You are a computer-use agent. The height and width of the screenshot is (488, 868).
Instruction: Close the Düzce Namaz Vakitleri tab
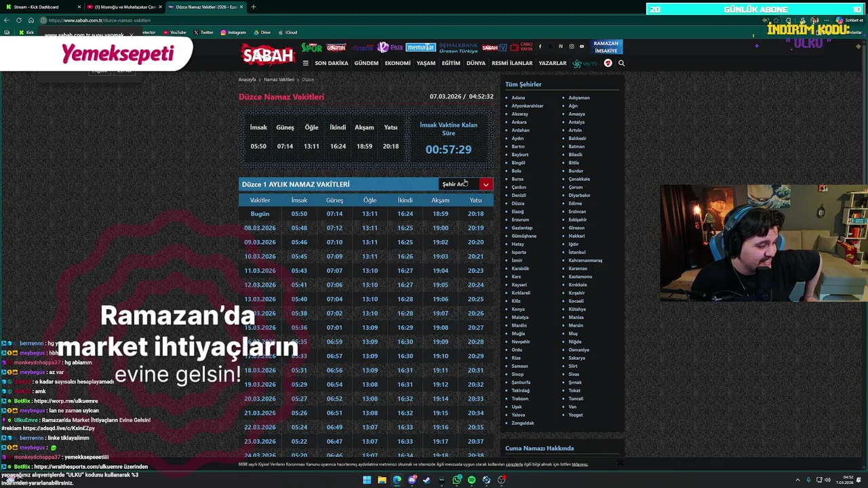coord(241,7)
